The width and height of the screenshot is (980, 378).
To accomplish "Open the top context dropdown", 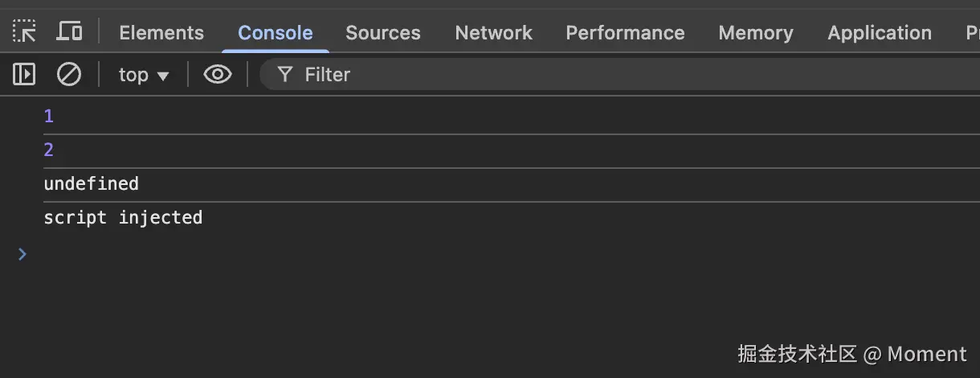I will (x=144, y=75).
